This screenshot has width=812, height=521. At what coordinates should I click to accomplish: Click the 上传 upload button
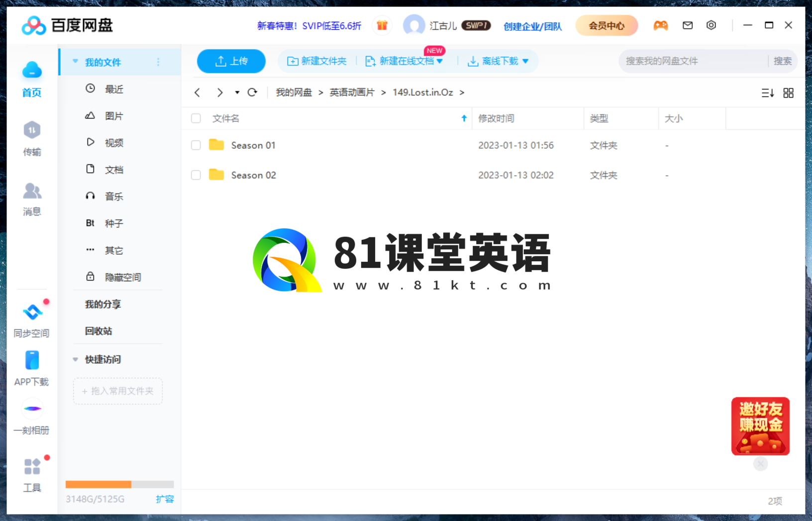(231, 61)
